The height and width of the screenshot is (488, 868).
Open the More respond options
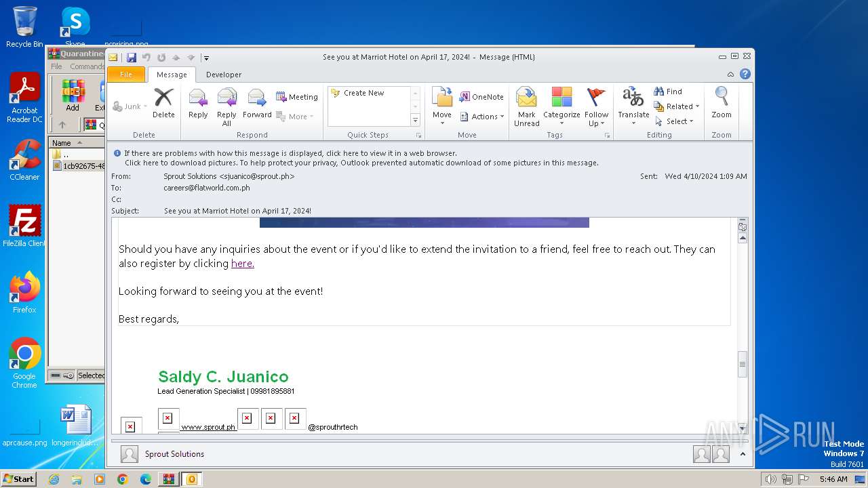295,117
